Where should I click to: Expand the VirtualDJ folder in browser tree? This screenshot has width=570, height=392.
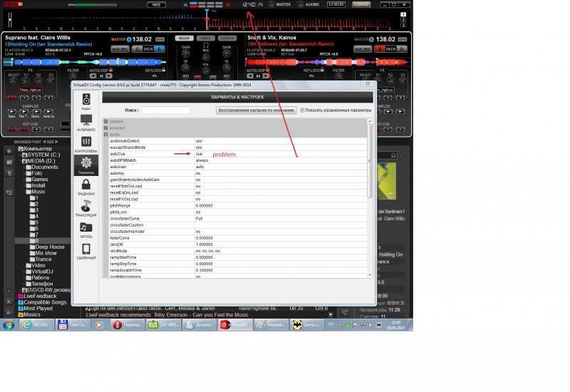pos(24,272)
